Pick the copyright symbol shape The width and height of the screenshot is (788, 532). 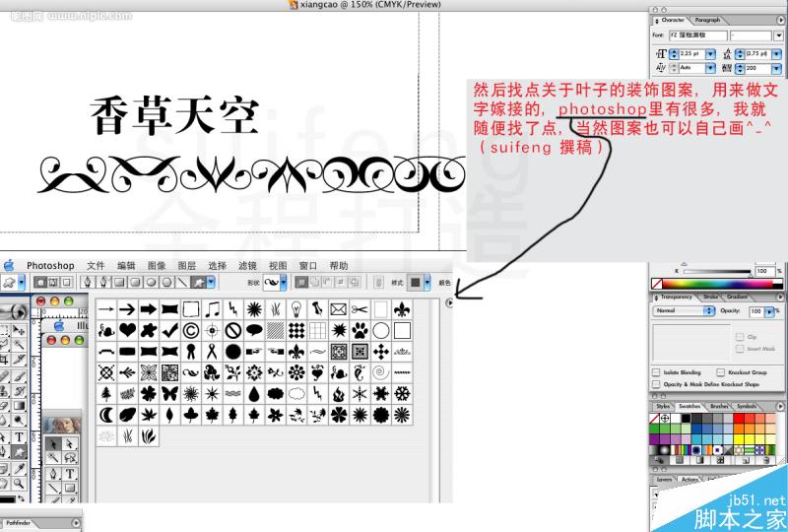click(x=191, y=330)
